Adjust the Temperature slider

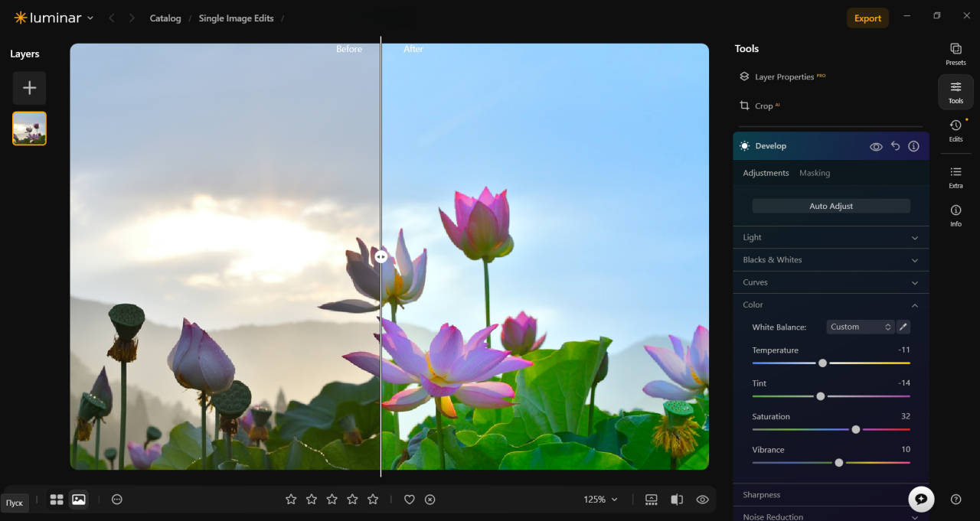[822, 363]
